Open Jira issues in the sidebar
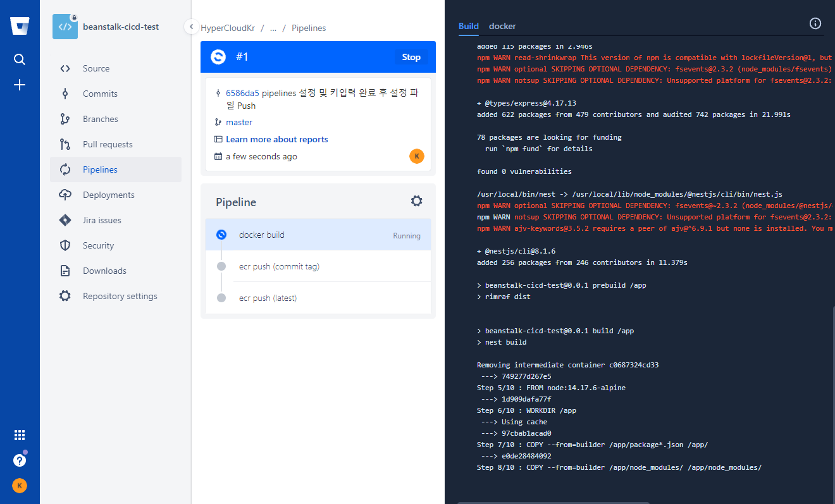Viewport: 835px width, 504px height. (116, 220)
